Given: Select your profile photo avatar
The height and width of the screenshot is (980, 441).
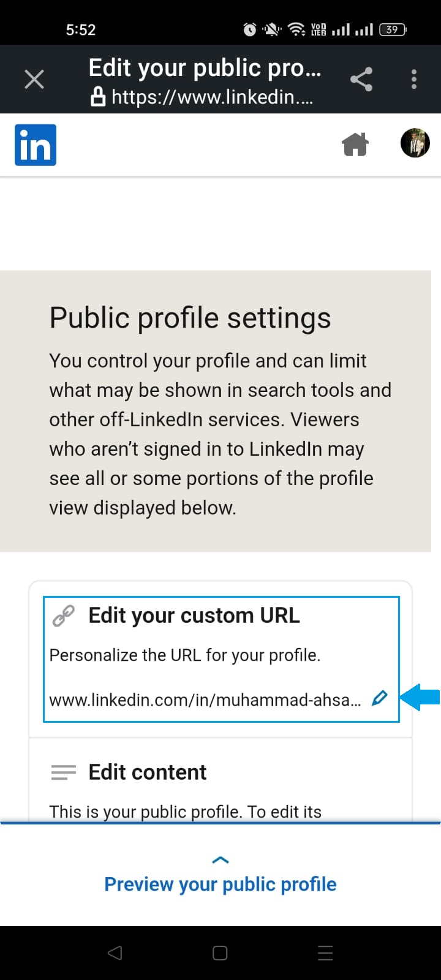Looking at the screenshot, I should 415,143.
